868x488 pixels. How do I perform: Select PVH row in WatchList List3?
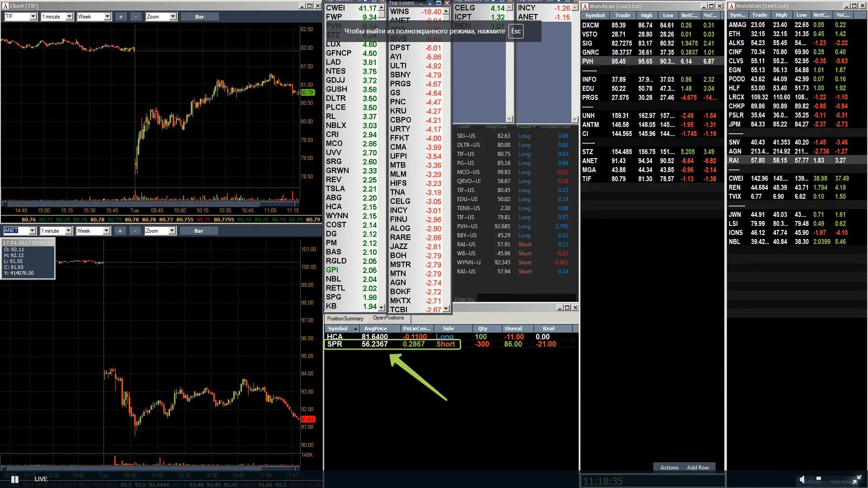point(651,61)
